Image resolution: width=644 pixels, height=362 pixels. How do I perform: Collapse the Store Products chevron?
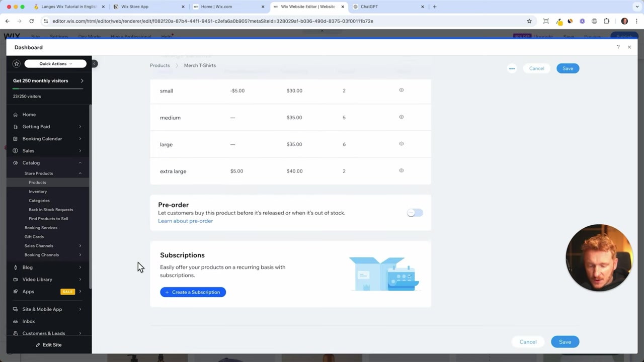[x=80, y=173]
